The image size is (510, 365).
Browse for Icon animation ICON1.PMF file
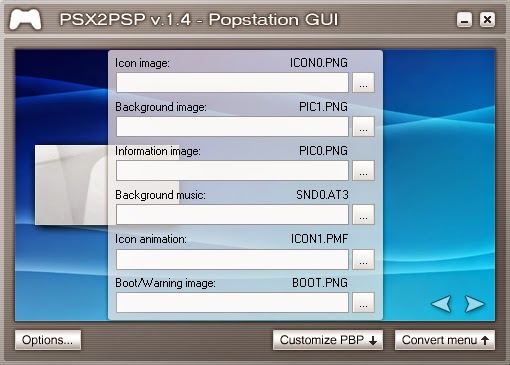point(363,259)
